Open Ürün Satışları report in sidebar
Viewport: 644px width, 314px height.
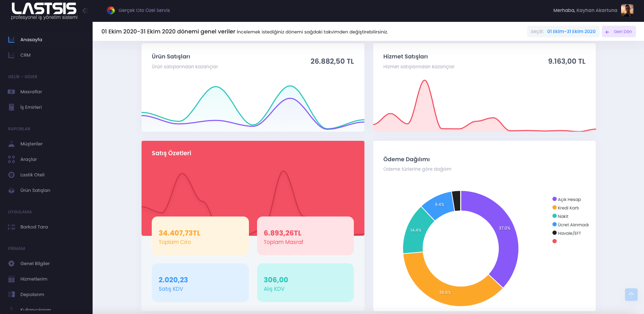[x=35, y=190]
